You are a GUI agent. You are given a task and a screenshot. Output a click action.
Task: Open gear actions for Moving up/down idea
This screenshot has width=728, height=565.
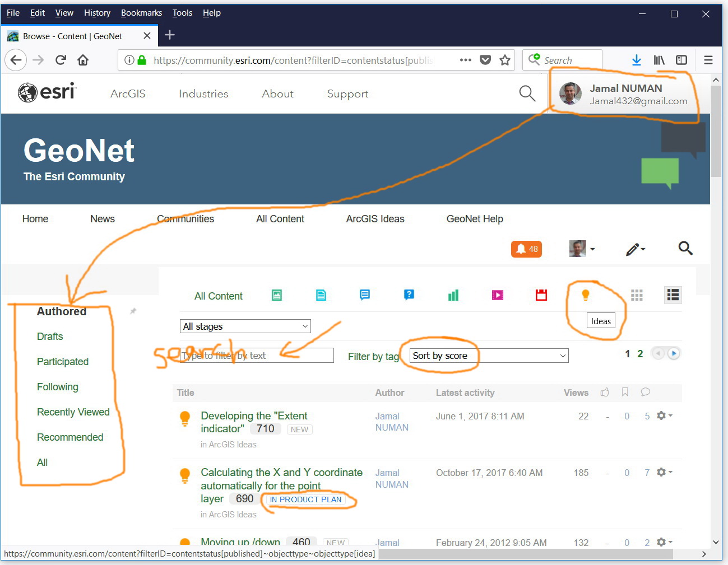pos(664,542)
